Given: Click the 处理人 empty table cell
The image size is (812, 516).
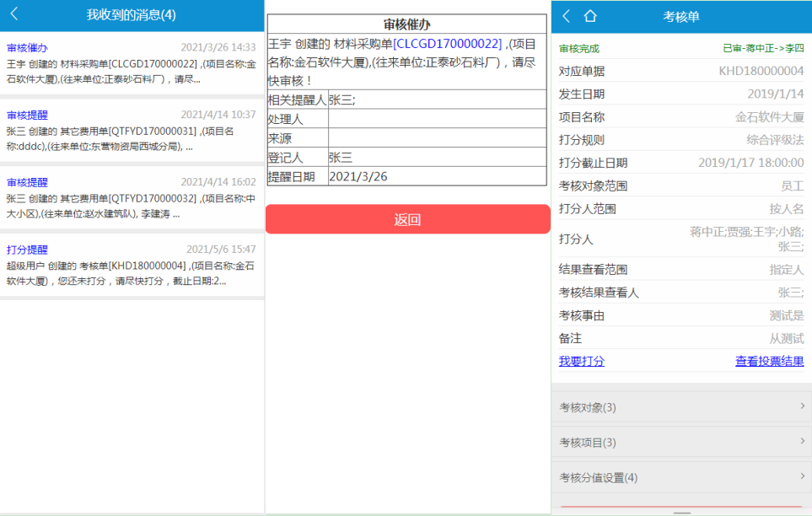Looking at the screenshot, I should 437,119.
